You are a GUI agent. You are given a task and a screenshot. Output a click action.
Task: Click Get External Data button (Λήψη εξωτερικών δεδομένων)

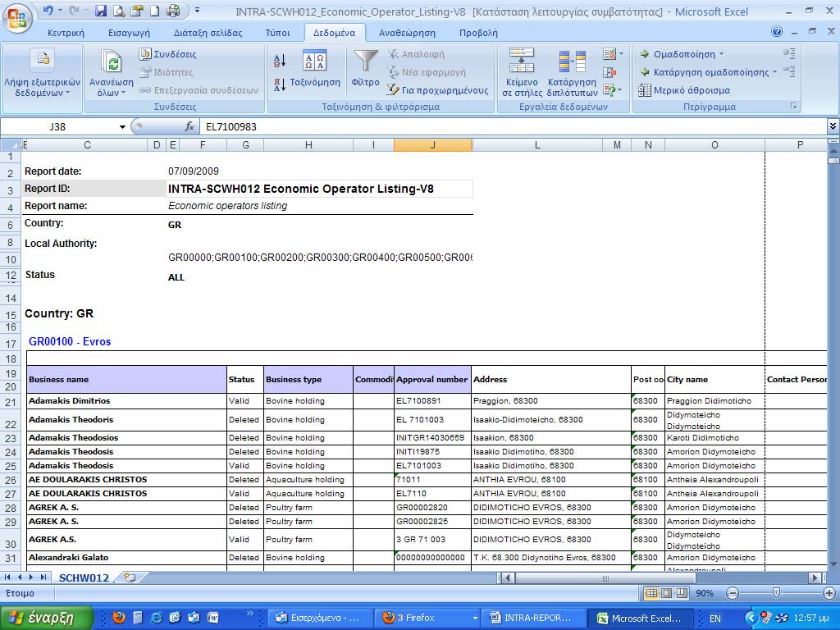43,73
